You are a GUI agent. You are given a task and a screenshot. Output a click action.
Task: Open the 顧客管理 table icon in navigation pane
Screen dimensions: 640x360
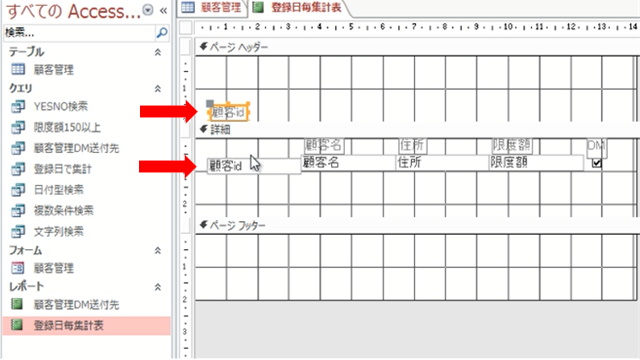click(18, 69)
